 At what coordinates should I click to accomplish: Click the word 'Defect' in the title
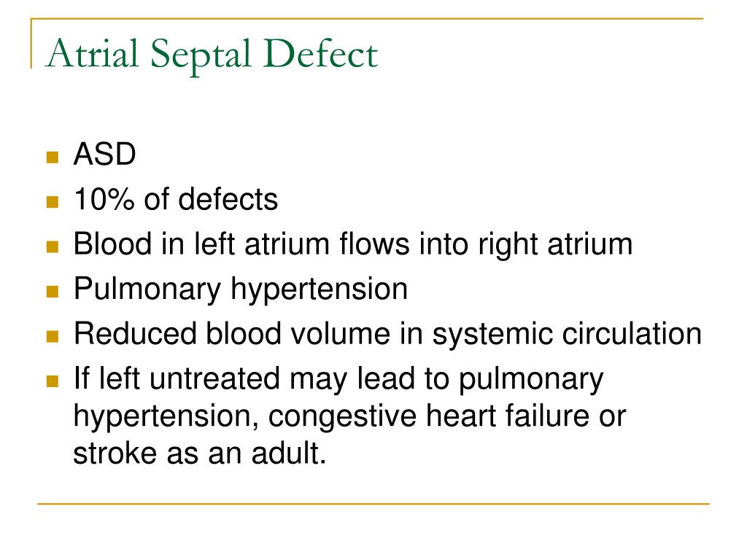[x=320, y=52]
